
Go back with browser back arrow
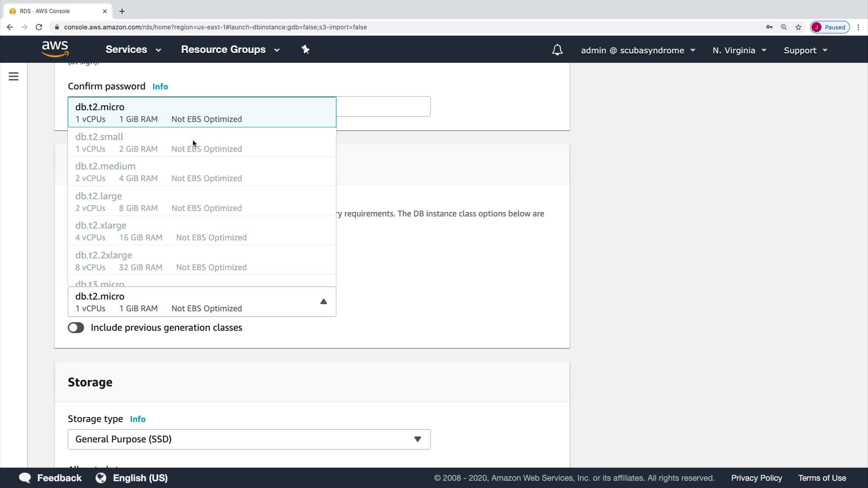pos(10,27)
